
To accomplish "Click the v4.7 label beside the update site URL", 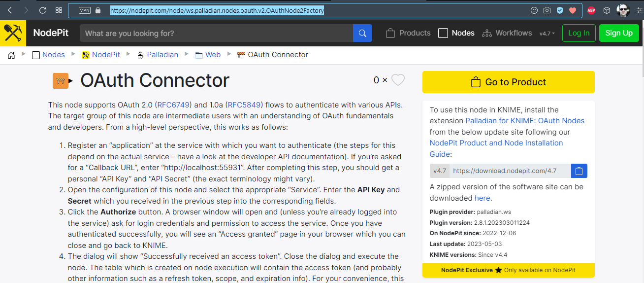I will [x=440, y=171].
